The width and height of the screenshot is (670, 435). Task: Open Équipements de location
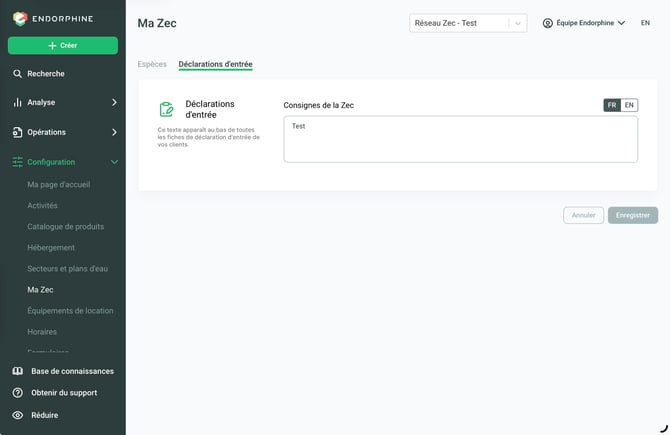click(71, 311)
